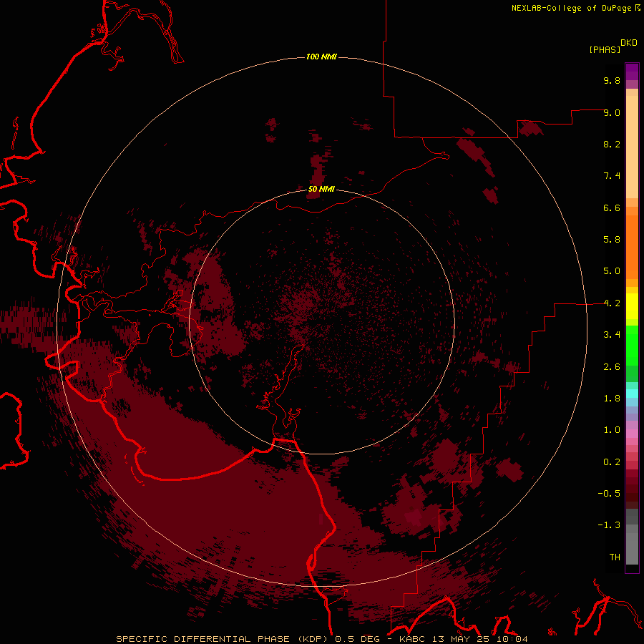Click the 50 NMI range ring label
Viewport: 644px width, 644px height.
pos(321,189)
